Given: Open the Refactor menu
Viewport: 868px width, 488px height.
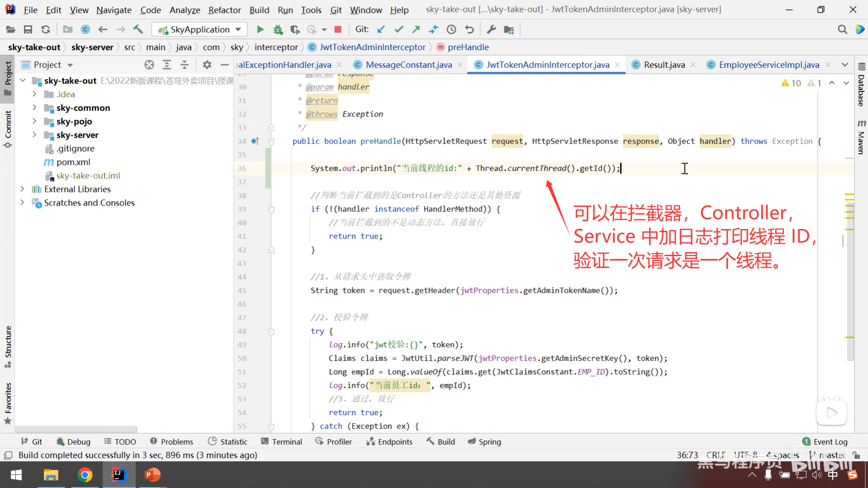Looking at the screenshot, I should [224, 9].
